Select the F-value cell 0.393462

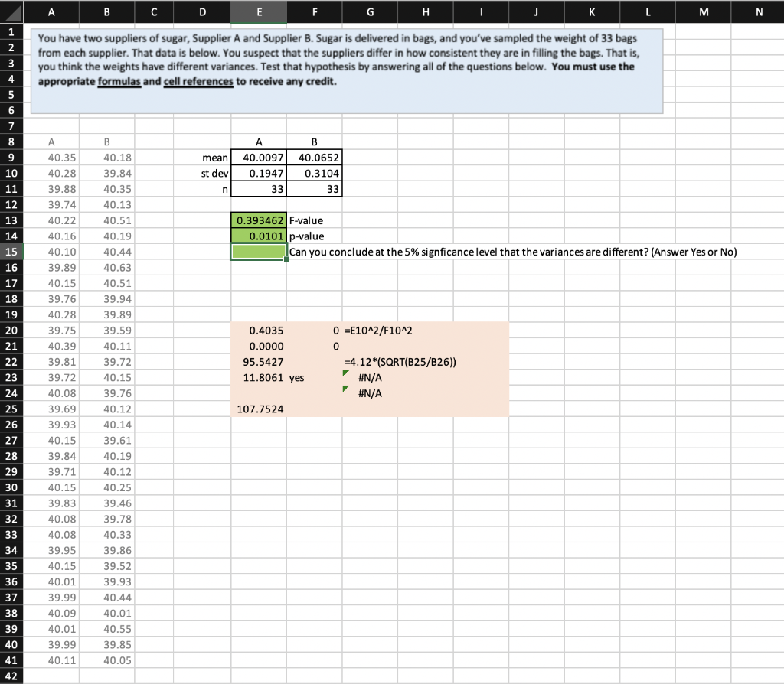[259, 220]
